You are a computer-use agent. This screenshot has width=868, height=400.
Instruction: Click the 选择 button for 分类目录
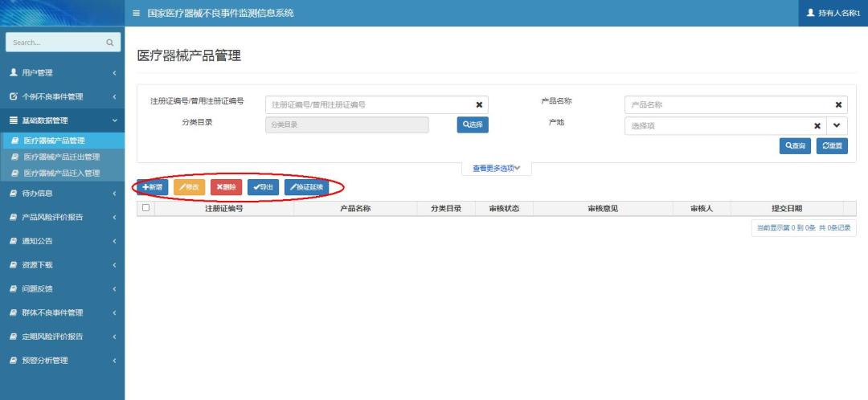point(473,125)
